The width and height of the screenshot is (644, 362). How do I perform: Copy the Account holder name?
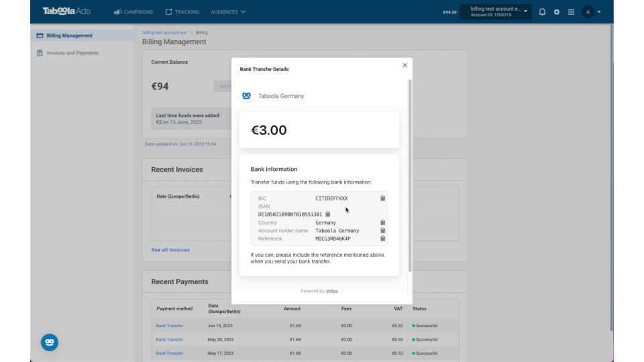pyautogui.click(x=382, y=231)
